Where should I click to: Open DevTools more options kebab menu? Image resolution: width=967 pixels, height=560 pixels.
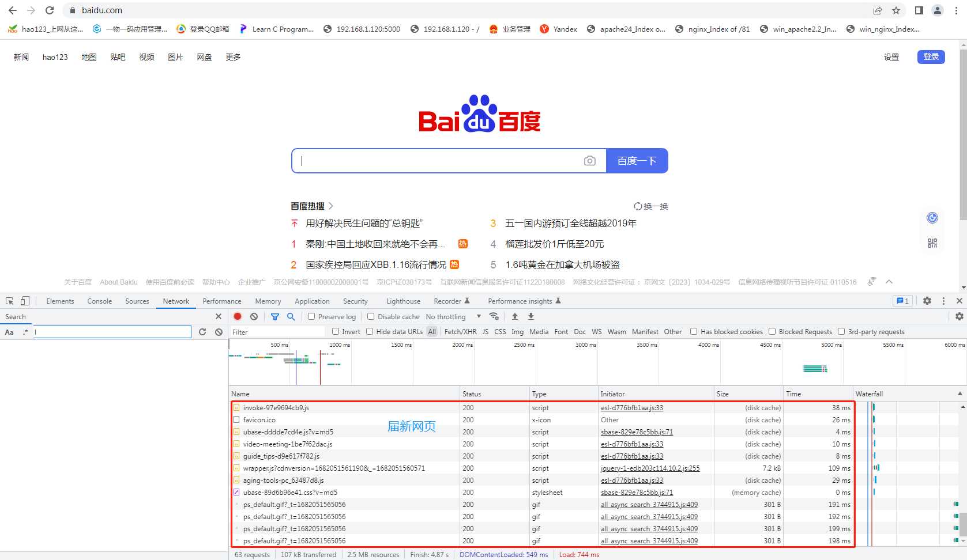pos(943,301)
